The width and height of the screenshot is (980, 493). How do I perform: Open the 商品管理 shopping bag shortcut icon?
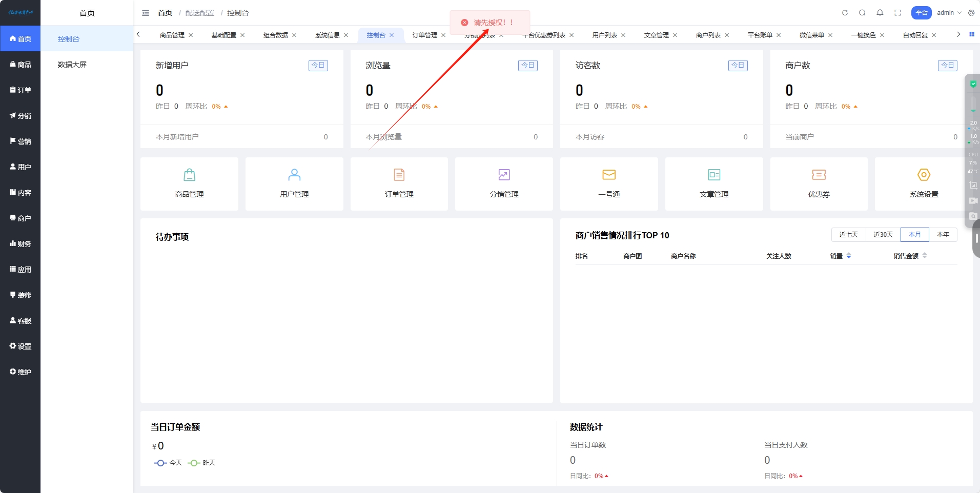click(x=189, y=175)
